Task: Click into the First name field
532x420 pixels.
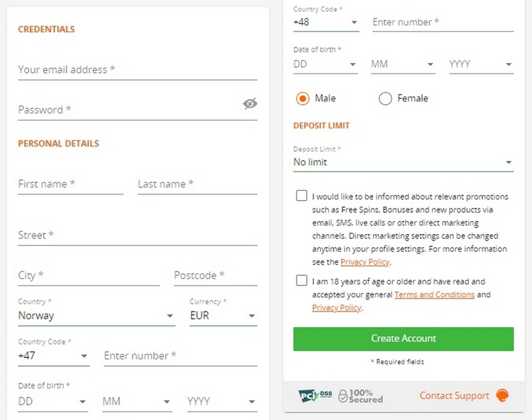Action: point(70,184)
